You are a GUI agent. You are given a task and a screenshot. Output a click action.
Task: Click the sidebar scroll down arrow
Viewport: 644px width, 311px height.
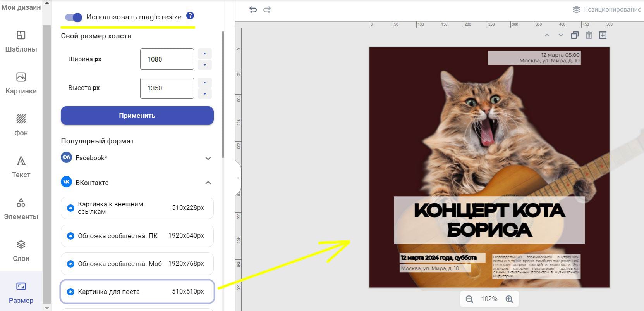click(47, 308)
